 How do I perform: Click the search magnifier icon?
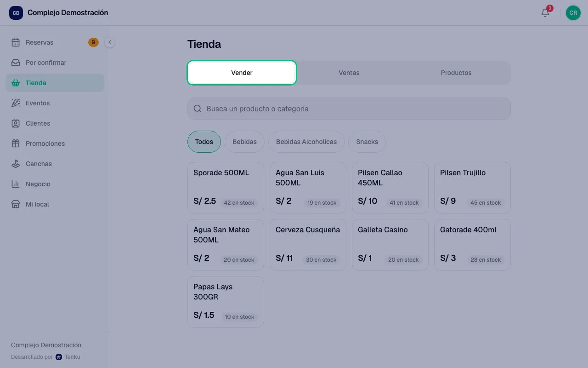click(x=198, y=109)
